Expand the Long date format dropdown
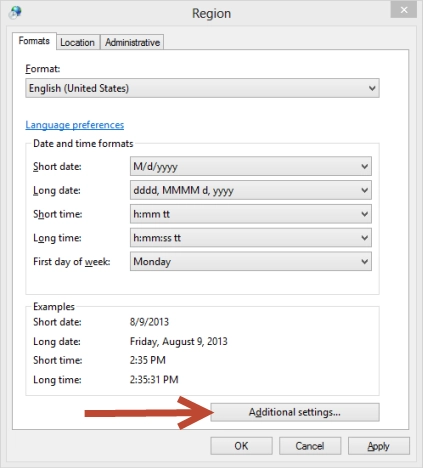Image resolution: width=423 pixels, height=468 pixels. [x=251, y=190]
